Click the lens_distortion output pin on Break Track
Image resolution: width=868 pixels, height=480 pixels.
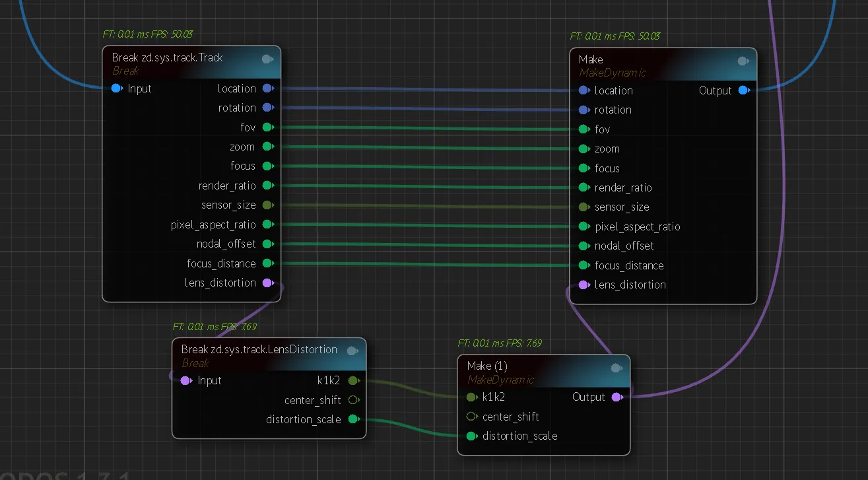point(267,283)
